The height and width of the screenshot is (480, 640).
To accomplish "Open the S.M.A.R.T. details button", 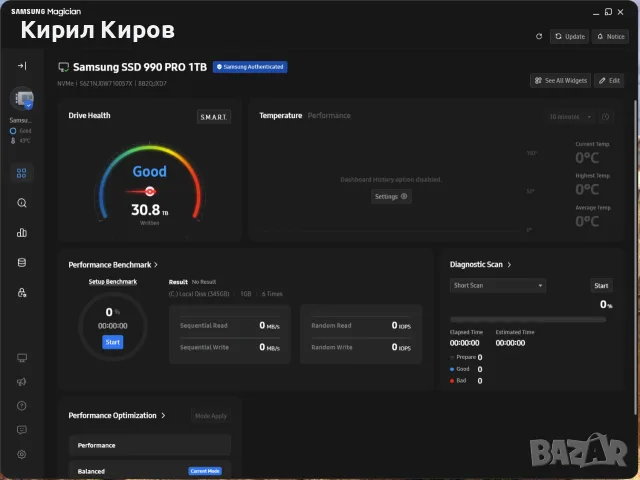I will tap(213, 117).
